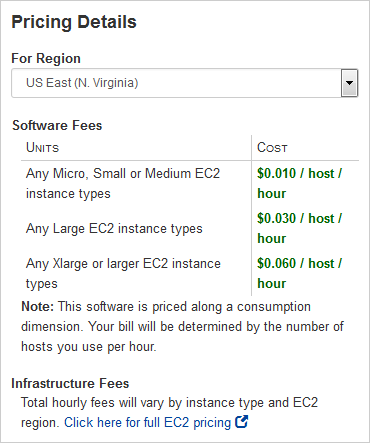Select the Infrastructure Fees heading
The height and width of the screenshot is (443, 370).
70,383
